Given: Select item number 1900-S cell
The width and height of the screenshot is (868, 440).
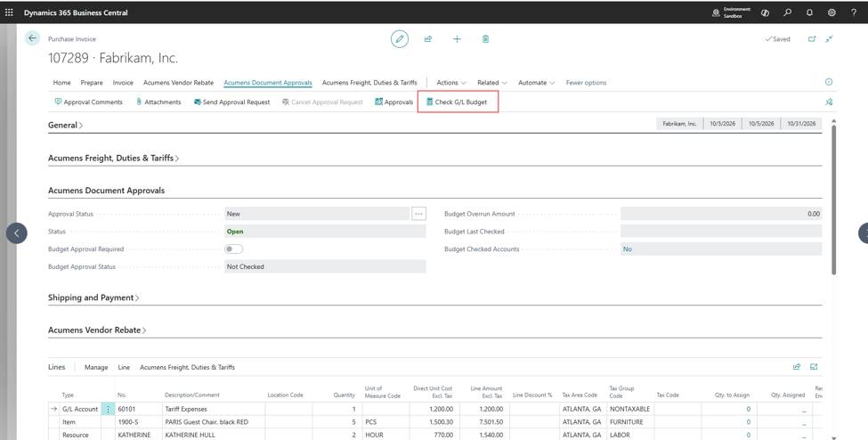Looking at the screenshot, I should (x=138, y=421).
